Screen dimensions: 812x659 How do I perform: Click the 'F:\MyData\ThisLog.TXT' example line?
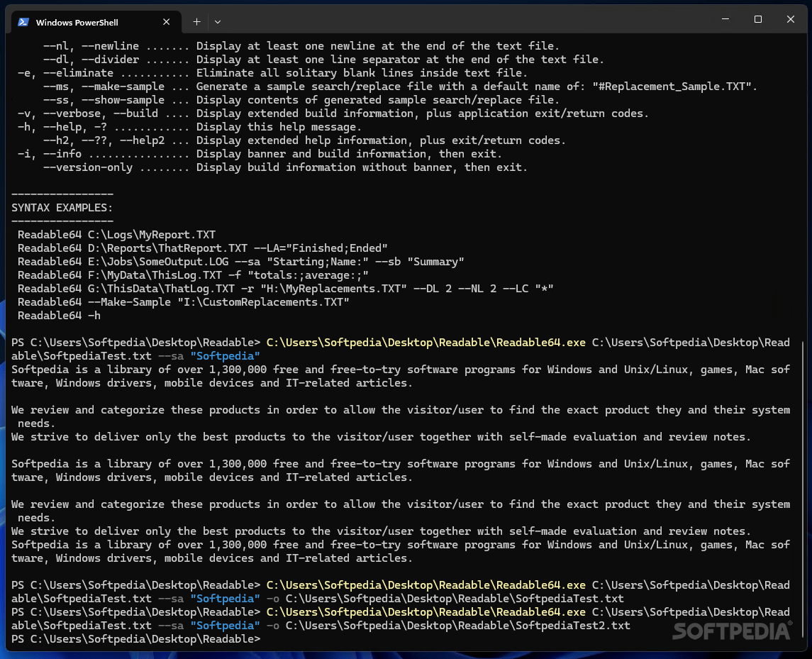[193, 275]
